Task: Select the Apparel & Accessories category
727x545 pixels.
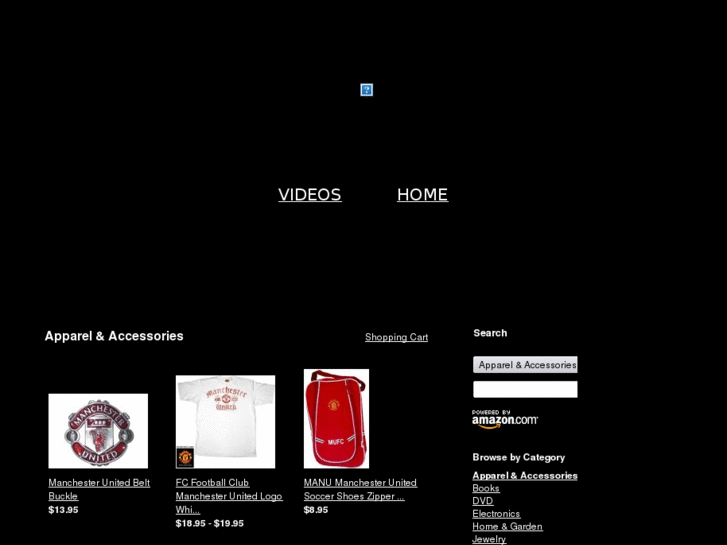Action: click(525, 475)
